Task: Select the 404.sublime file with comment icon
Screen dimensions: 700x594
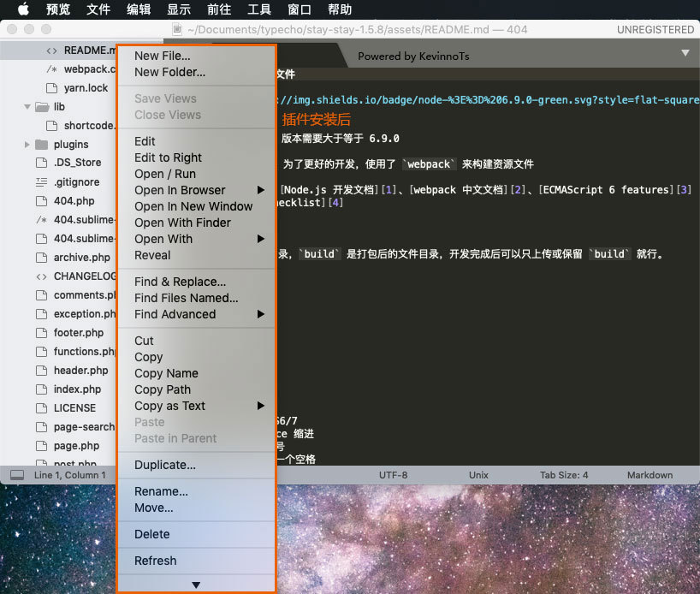Action: (58, 220)
